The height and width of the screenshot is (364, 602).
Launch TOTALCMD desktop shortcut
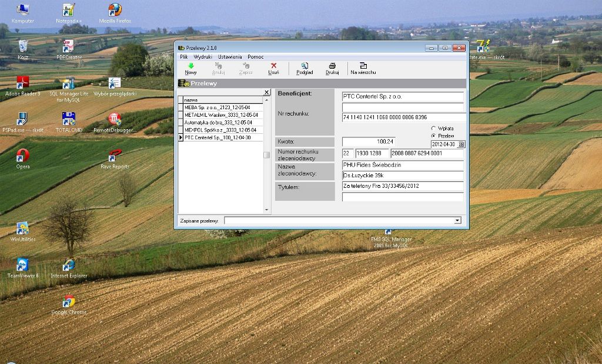tap(69, 123)
